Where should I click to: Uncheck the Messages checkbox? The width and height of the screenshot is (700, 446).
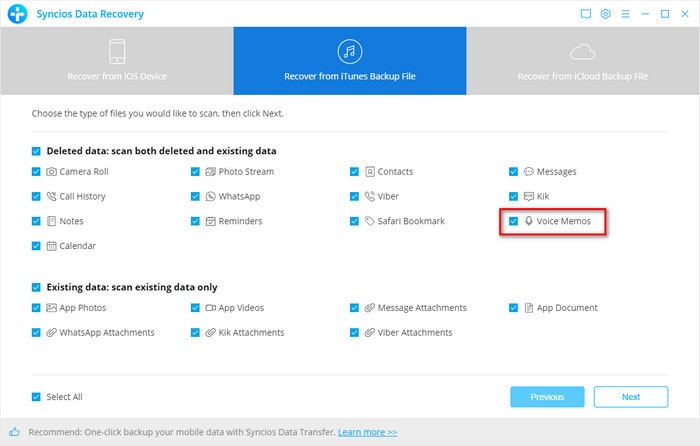(513, 171)
